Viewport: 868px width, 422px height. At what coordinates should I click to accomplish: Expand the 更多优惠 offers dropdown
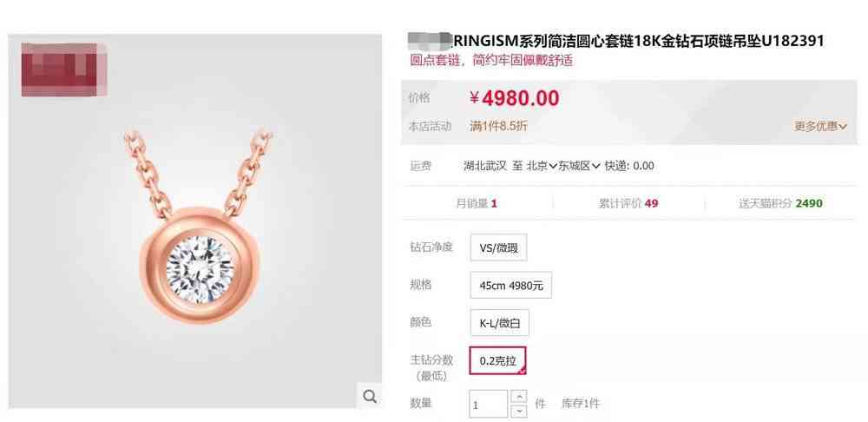click(x=820, y=126)
